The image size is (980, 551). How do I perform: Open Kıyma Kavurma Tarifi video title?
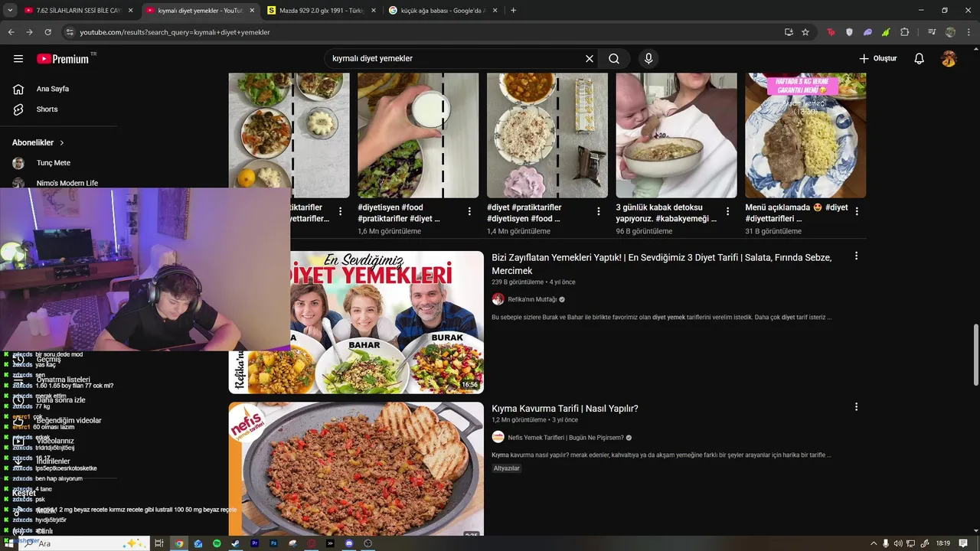point(565,409)
